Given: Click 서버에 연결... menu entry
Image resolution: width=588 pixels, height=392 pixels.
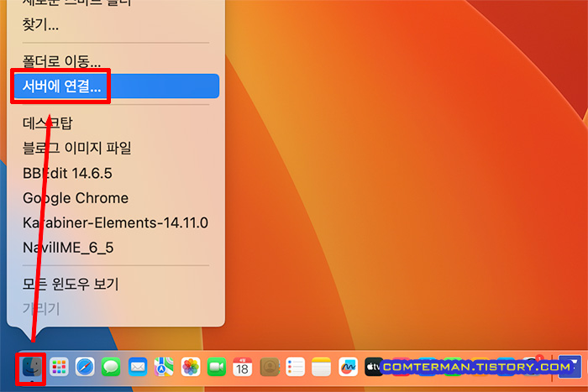Looking at the screenshot, I should tap(116, 86).
